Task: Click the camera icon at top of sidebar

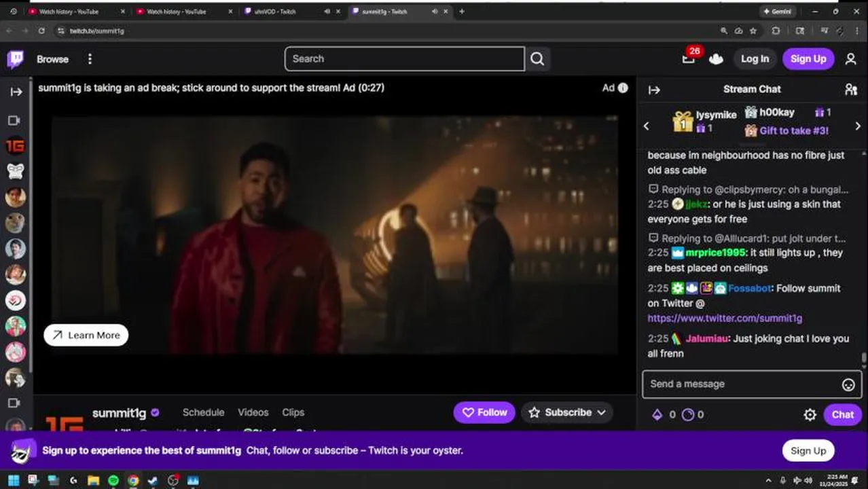Action: [14, 120]
